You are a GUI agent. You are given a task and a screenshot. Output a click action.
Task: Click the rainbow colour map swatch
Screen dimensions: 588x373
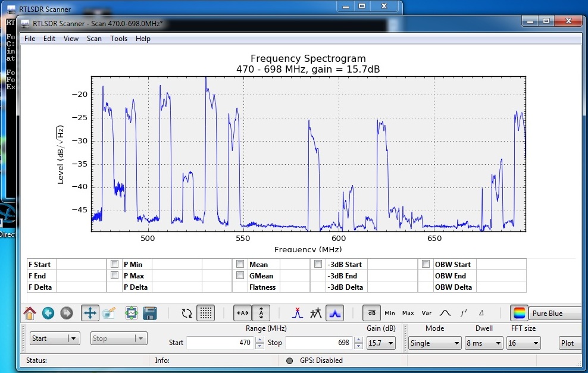(520, 313)
